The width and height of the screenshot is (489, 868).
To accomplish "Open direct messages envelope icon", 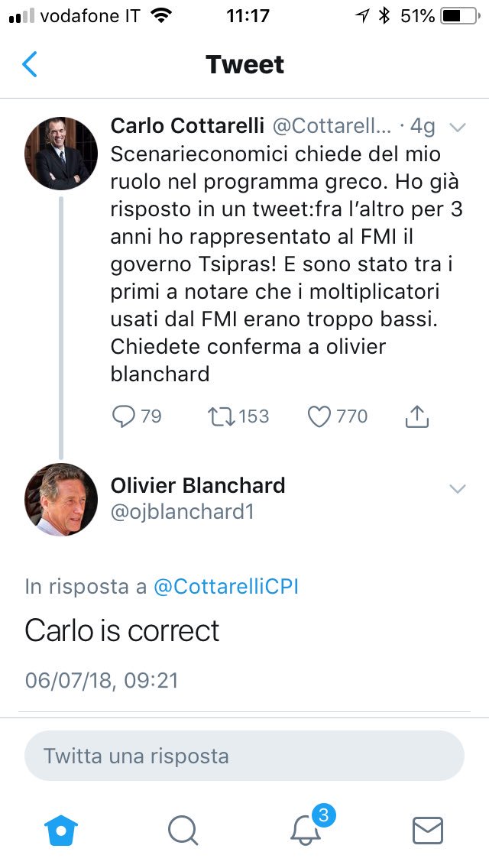I will click(427, 829).
